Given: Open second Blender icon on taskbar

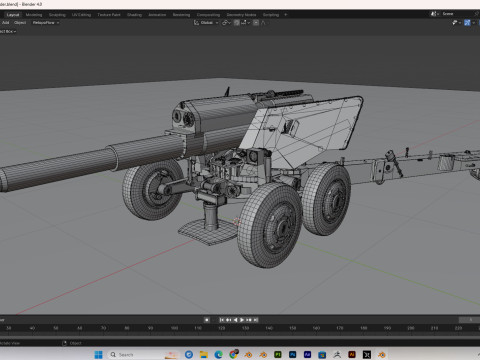Looking at the screenshot, I should (x=263, y=355).
